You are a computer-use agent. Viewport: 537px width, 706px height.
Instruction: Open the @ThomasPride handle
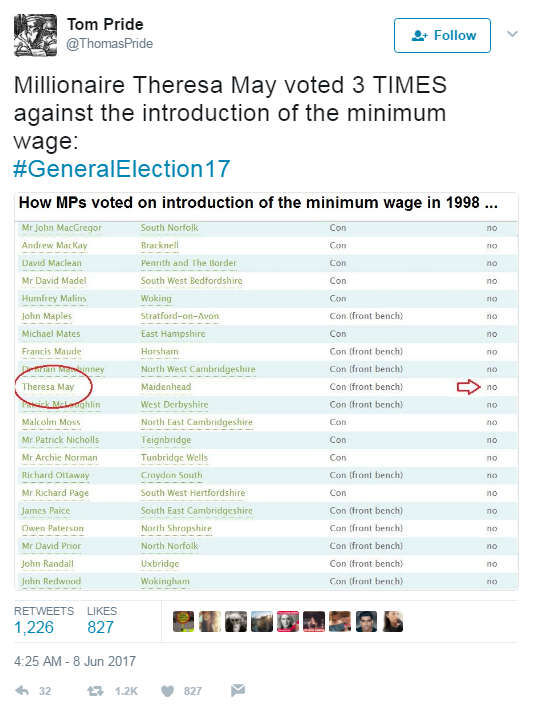[110, 44]
